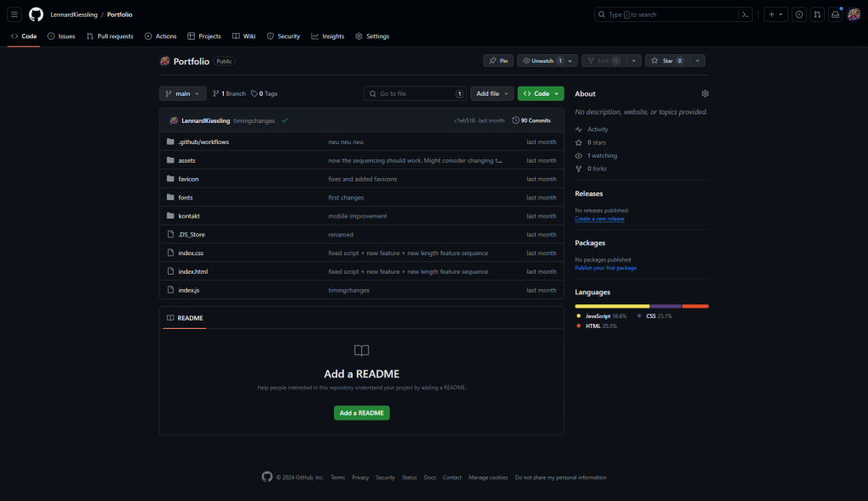
Task: View the 90 Commits history
Action: 531,120
